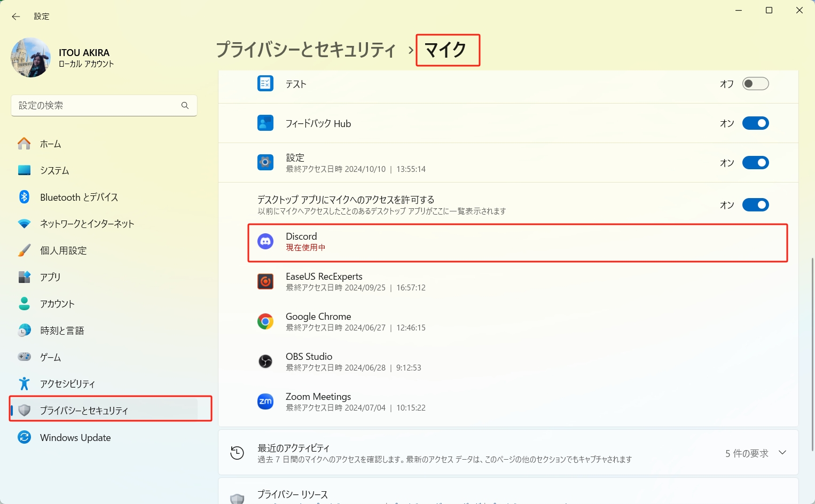Screen dimensions: 815x504
Task: Open Windows Update from the sidebar
Action: [x=75, y=437]
